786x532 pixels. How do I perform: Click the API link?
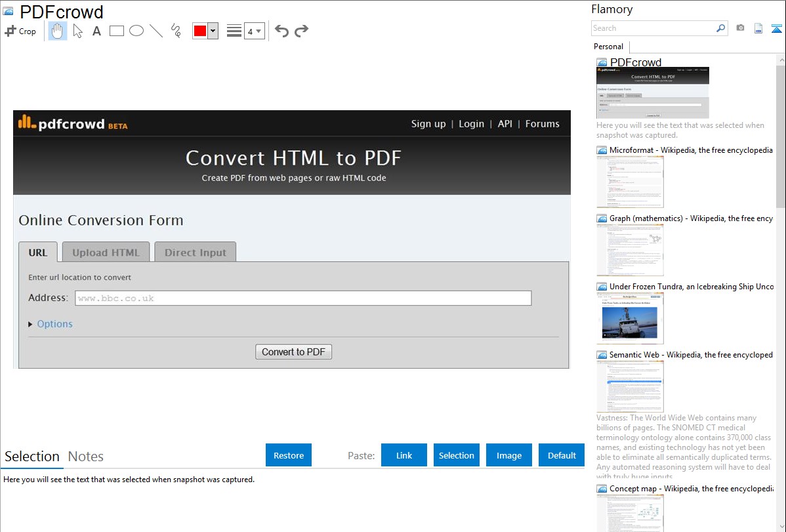(505, 124)
